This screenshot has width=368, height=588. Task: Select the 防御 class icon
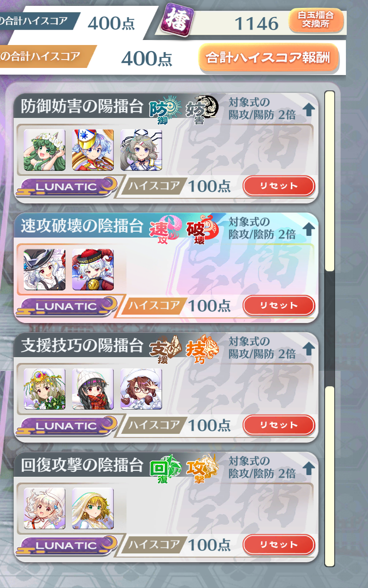tap(165, 109)
